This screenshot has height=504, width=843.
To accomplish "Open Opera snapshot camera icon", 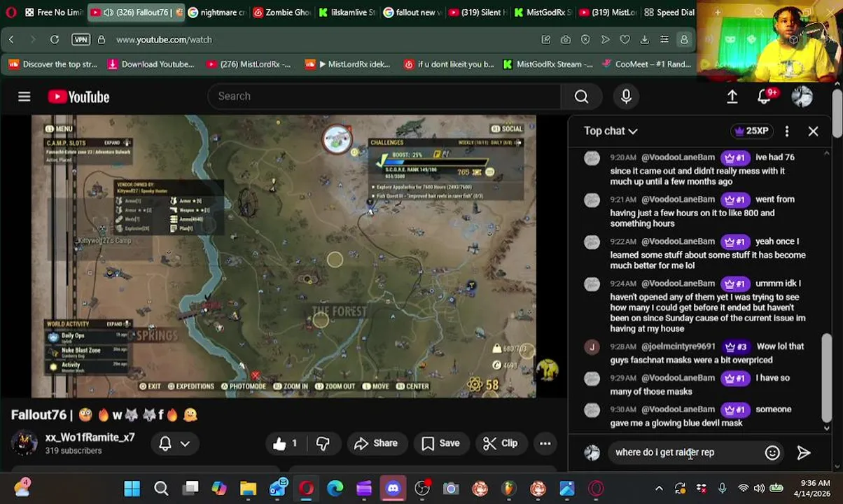I will pos(566,40).
